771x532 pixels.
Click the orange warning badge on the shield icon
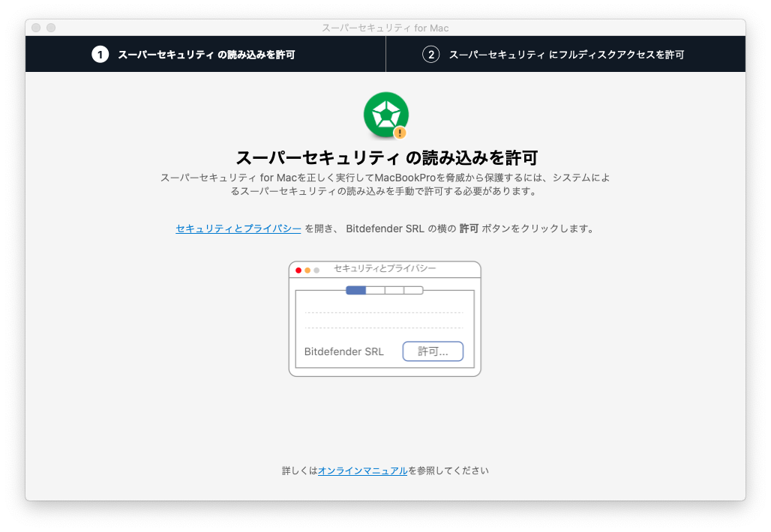pos(400,132)
